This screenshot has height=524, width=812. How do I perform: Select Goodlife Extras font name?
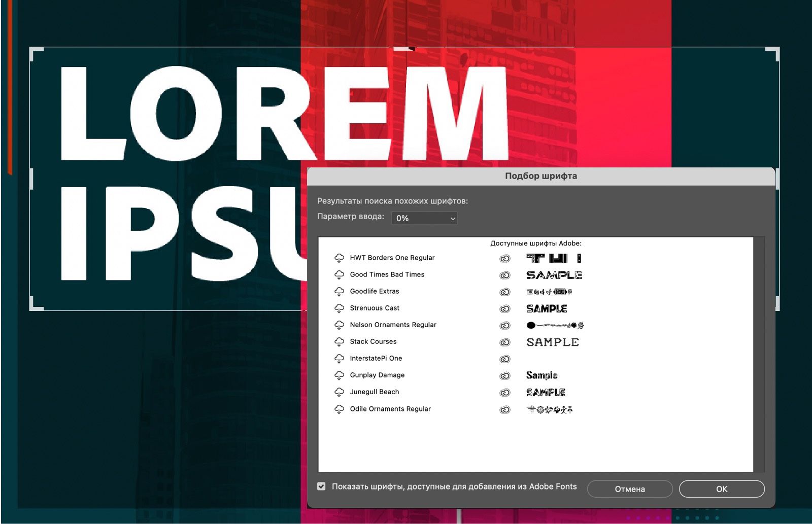(375, 291)
